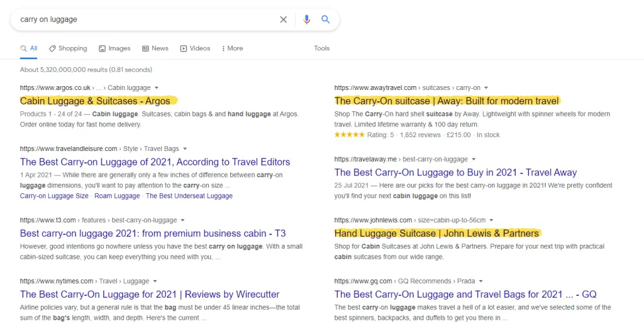Follow the Roam Luggage sitelink
The image size is (644, 331).
tap(117, 196)
